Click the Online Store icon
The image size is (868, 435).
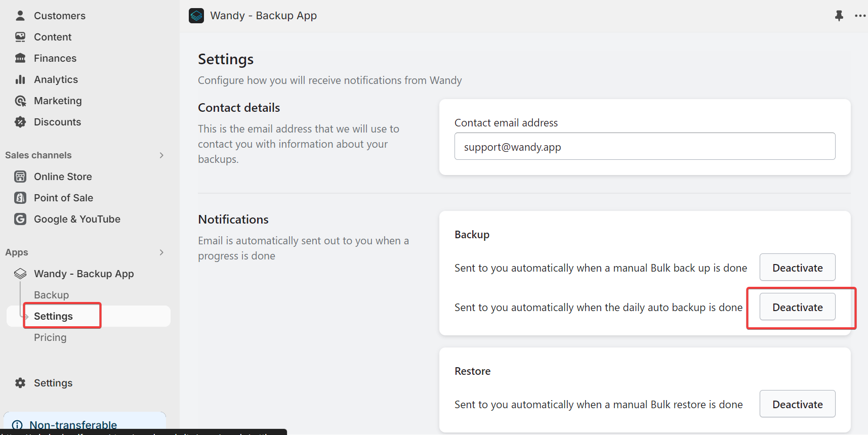coord(20,177)
